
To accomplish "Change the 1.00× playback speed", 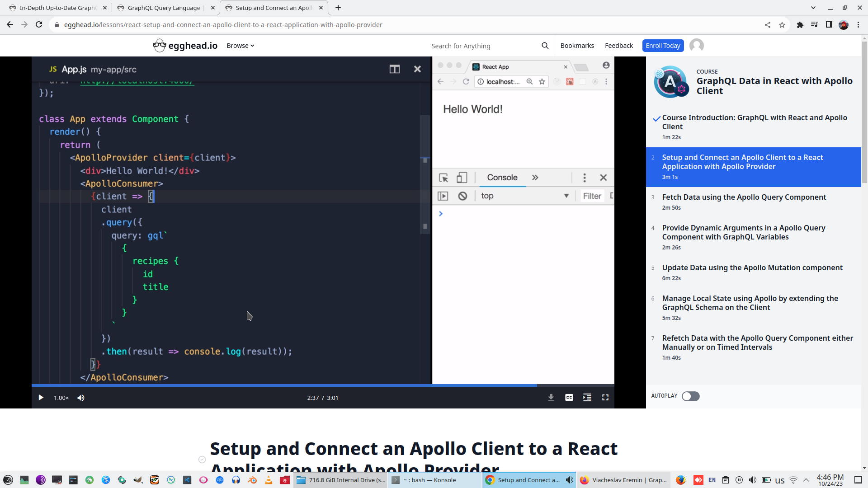I will (61, 398).
